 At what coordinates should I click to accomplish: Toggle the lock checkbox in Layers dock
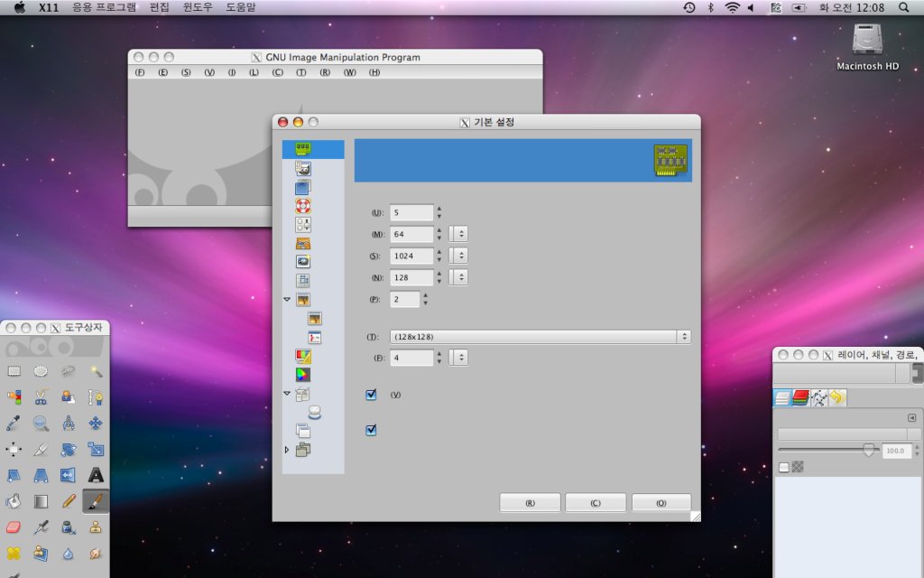pyautogui.click(x=784, y=467)
